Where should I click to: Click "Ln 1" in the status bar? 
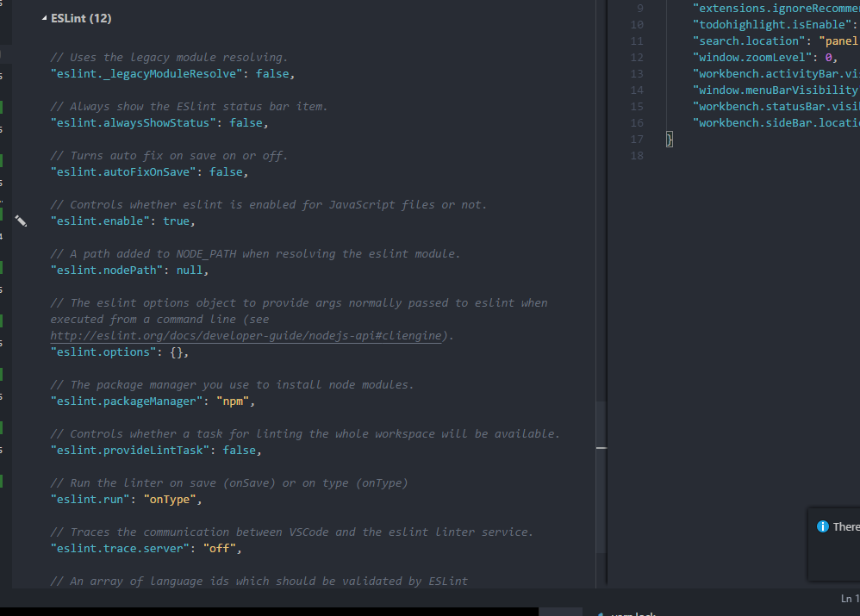tap(848, 598)
